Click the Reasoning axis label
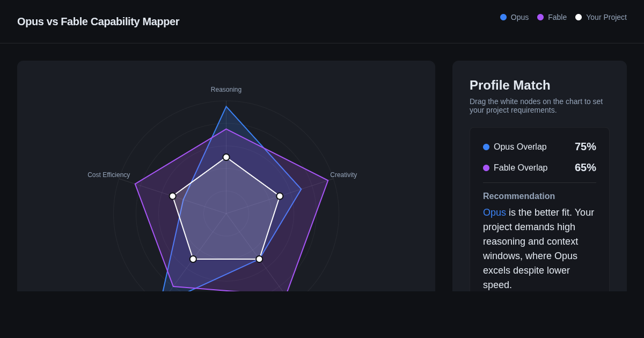This screenshot has height=338, width=644. [226, 90]
